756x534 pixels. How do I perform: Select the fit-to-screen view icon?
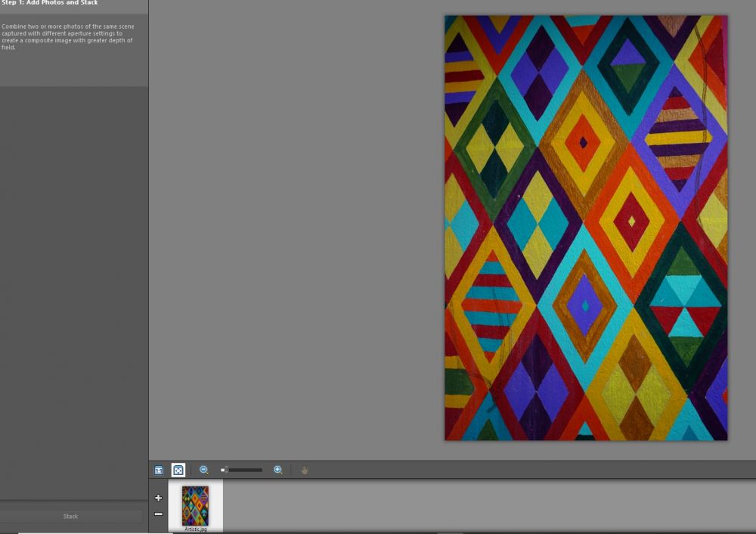click(178, 470)
